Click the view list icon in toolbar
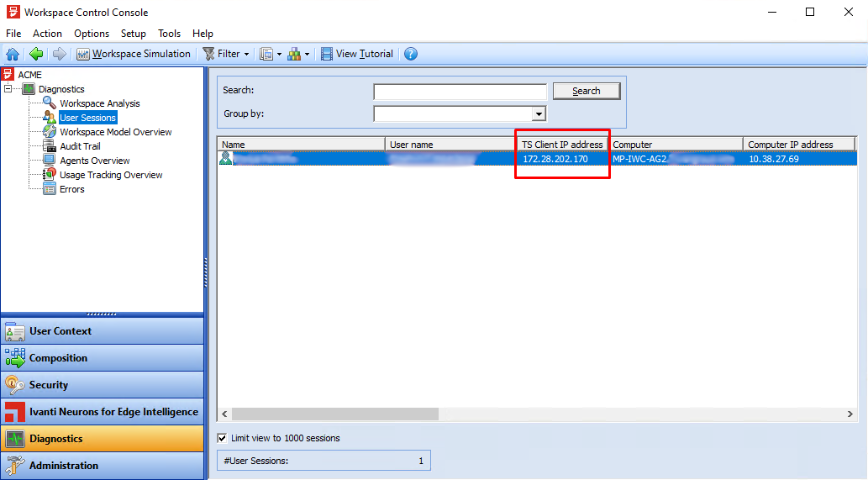This screenshot has width=868, height=480. pos(267,54)
